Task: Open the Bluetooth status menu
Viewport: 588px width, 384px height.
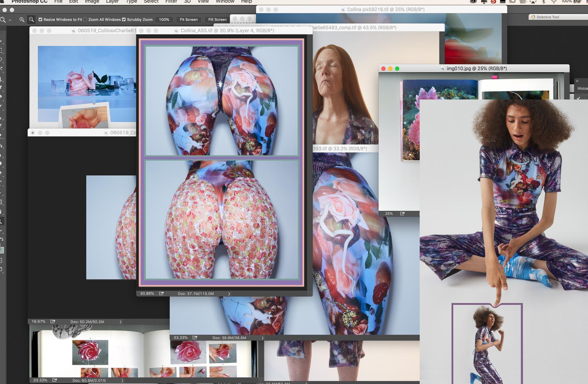Action: click(544, 2)
